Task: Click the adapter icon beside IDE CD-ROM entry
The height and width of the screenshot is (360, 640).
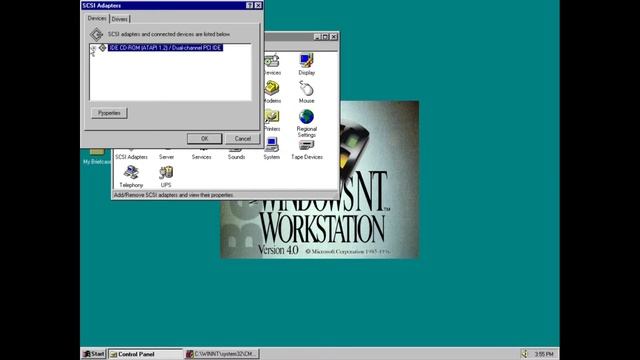Action: [102, 48]
